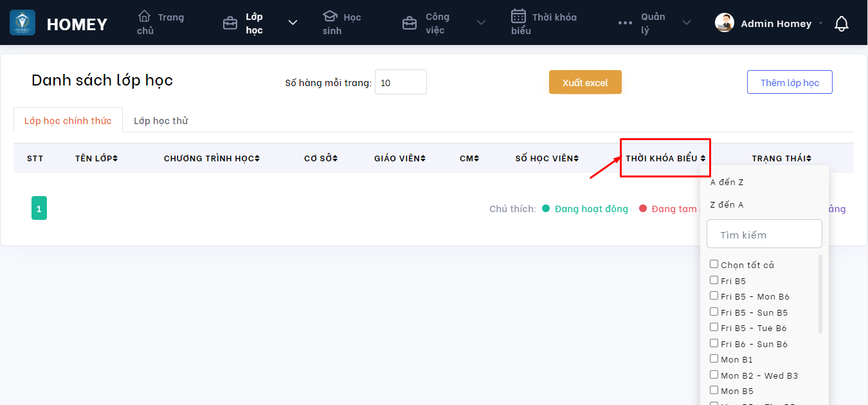Choose the Z đến A sort option
The image size is (868, 405).
(727, 204)
